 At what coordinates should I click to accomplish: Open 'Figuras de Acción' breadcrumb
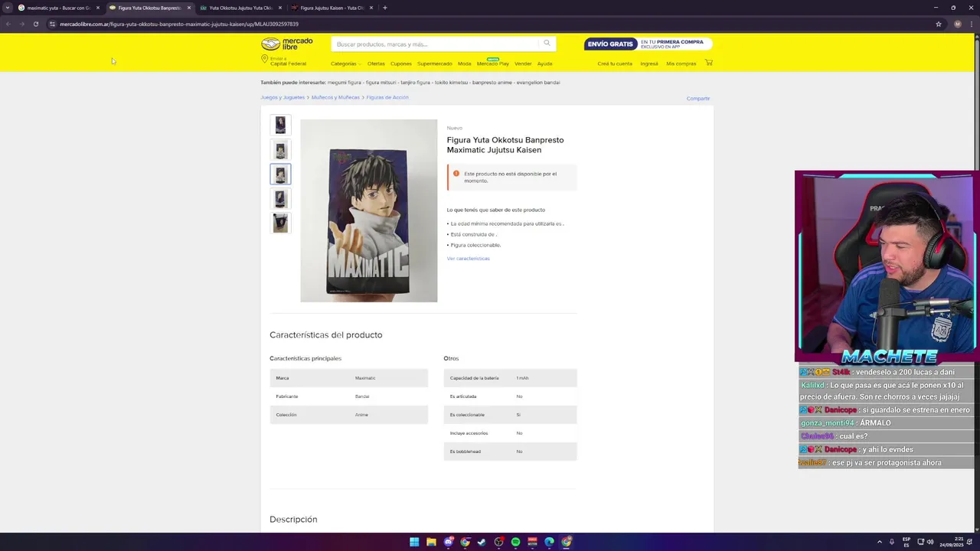387,97
